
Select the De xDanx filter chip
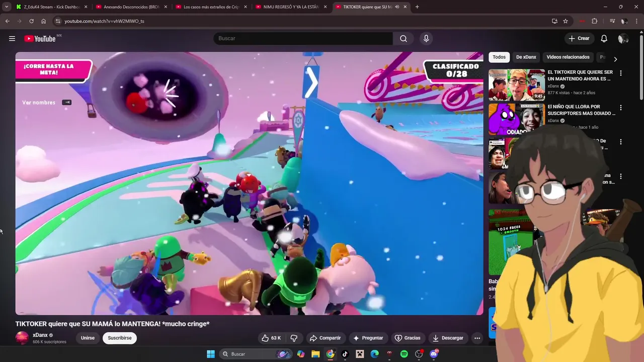526,57
